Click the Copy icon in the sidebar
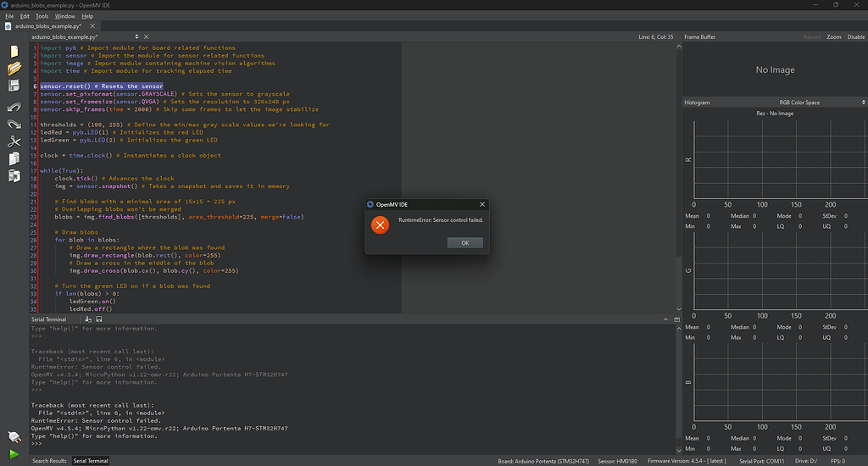This screenshot has height=466, width=868. [14, 158]
